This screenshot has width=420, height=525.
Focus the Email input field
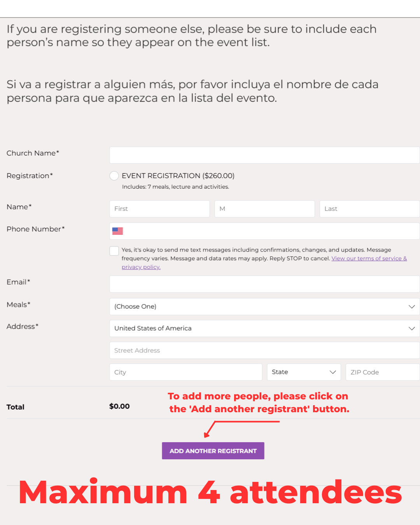[x=264, y=284]
